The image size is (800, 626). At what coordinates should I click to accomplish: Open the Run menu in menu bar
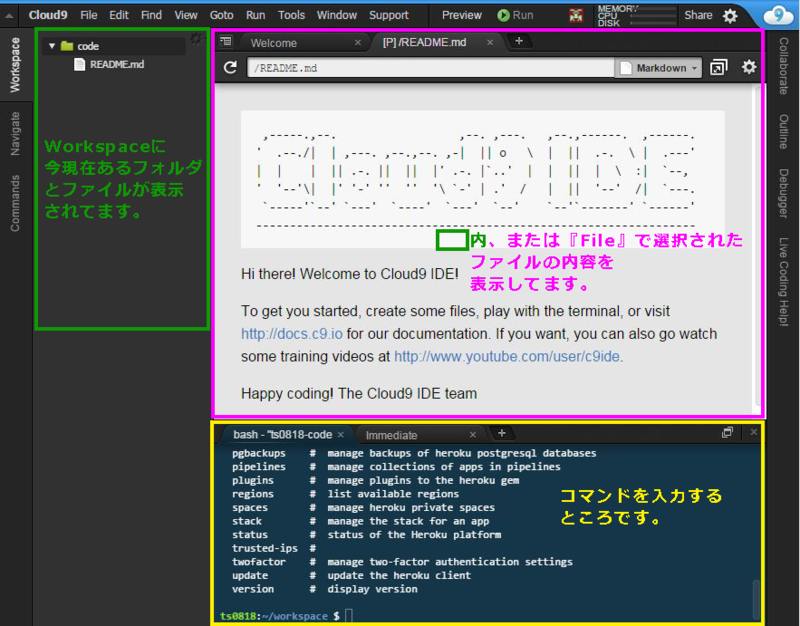point(256,15)
